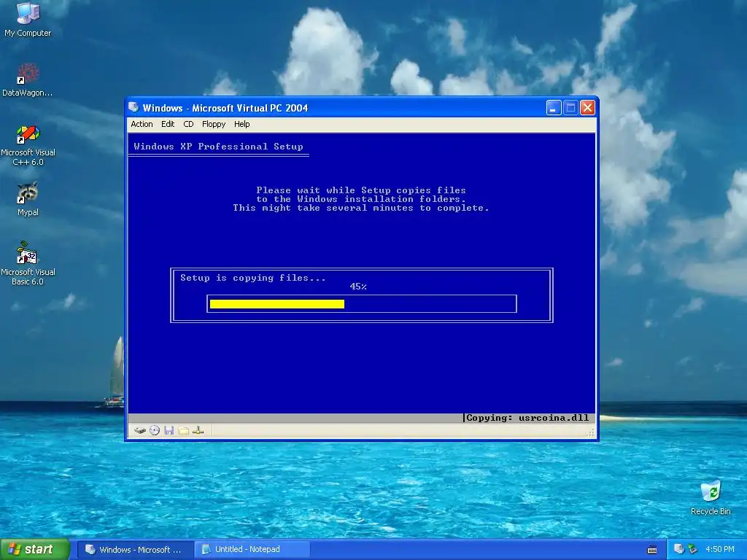Close the Virtual PC 2004 window

click(588, 108)
